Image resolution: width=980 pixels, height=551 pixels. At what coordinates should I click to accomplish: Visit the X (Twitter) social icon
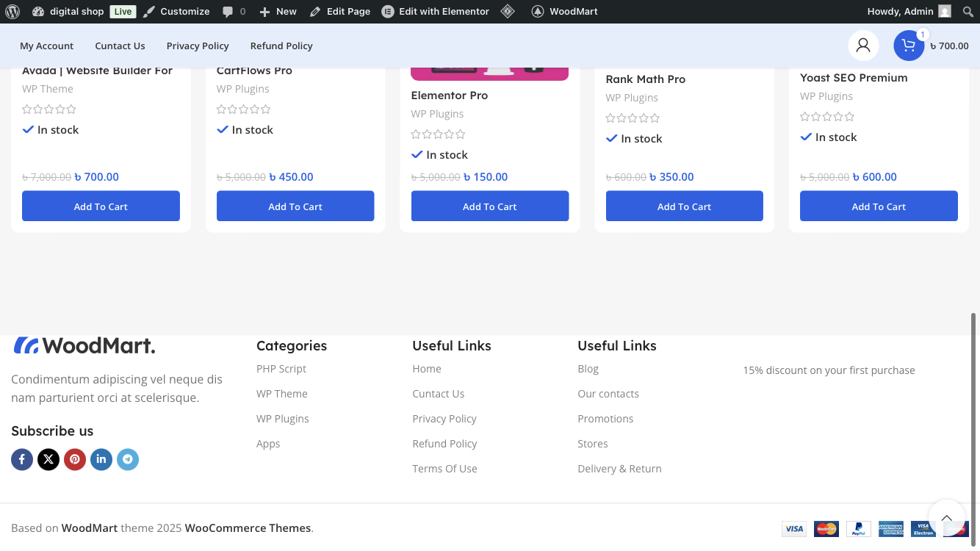pos(48,459)
